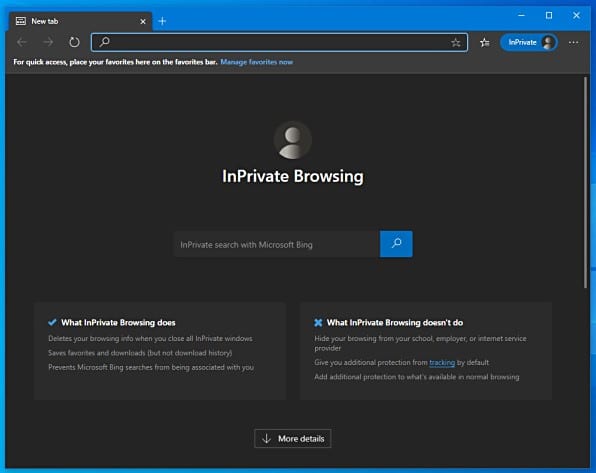Click the InPrivate profile badge
Image resolution: width=596 pixels, height=473 pixels.
(x=529, y=42)
